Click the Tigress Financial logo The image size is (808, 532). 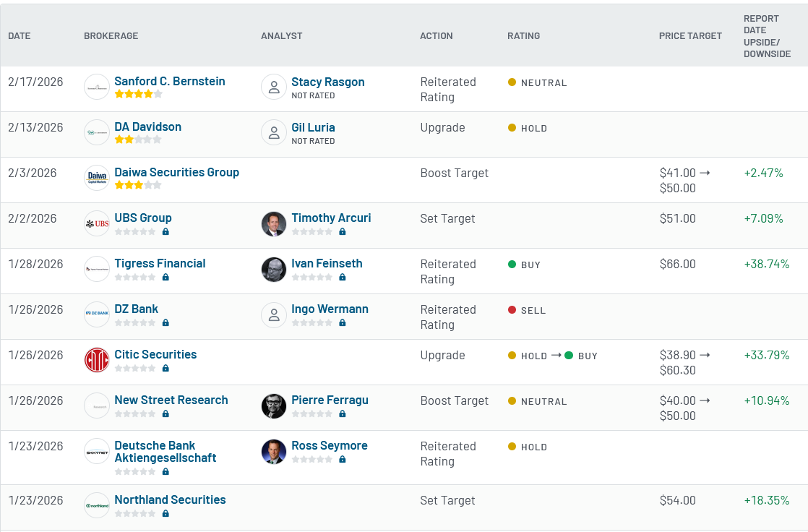[x=97, y=269]
